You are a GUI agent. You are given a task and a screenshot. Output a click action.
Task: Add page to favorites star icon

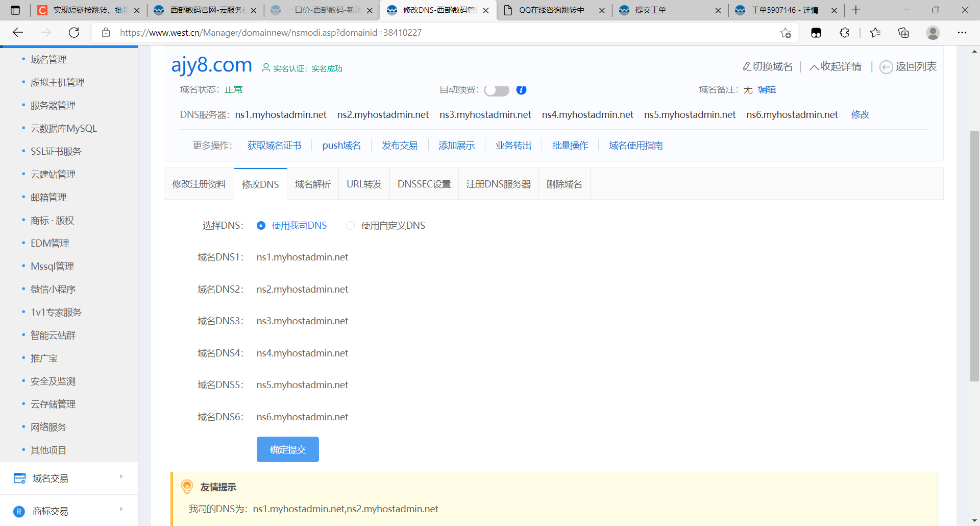click(786, 33)
